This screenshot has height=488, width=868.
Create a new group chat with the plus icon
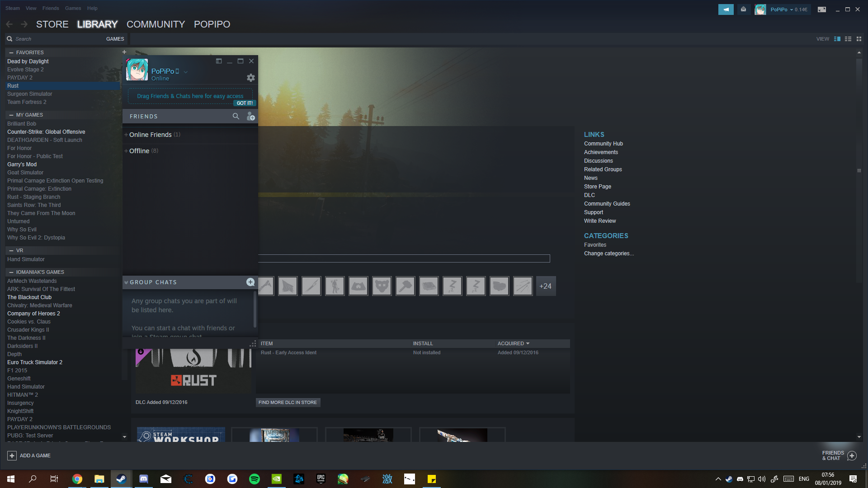[x=250, y=282]
